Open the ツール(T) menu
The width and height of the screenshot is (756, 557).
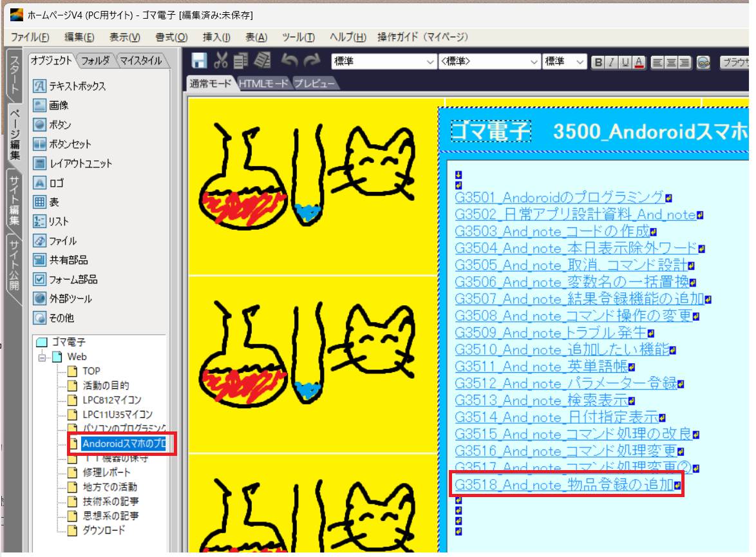(298, 37)
